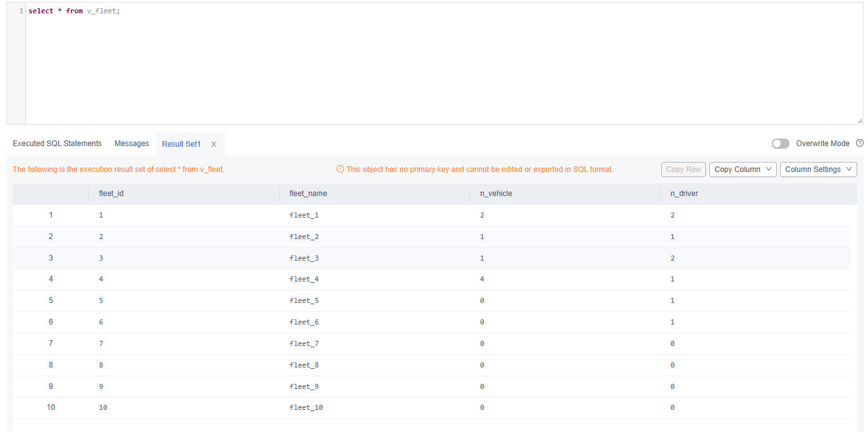Click the Overwrite Mode help icon
This screenshot has height=432, width=868.
point(859,143)
